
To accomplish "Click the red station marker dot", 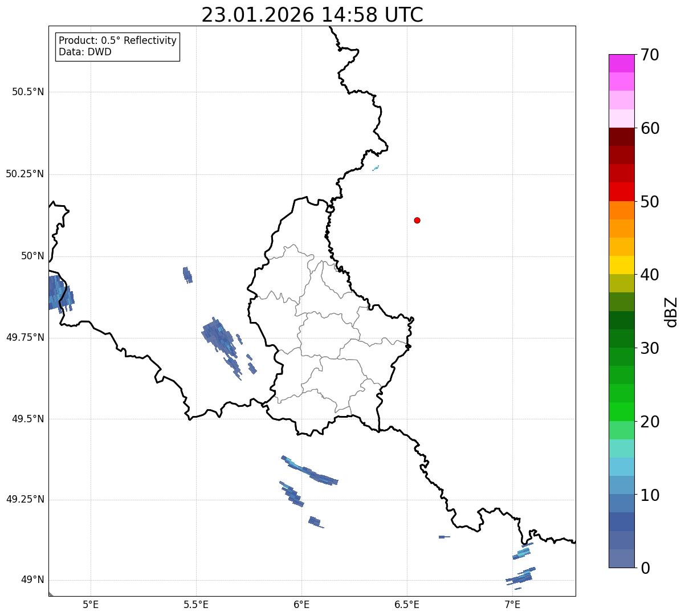I will 417,220.
